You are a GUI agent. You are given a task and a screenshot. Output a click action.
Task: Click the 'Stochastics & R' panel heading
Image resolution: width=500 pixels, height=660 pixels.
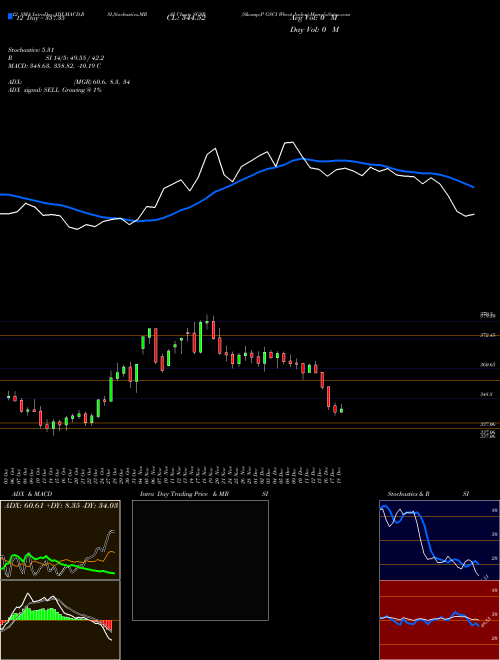click(409, 494)
